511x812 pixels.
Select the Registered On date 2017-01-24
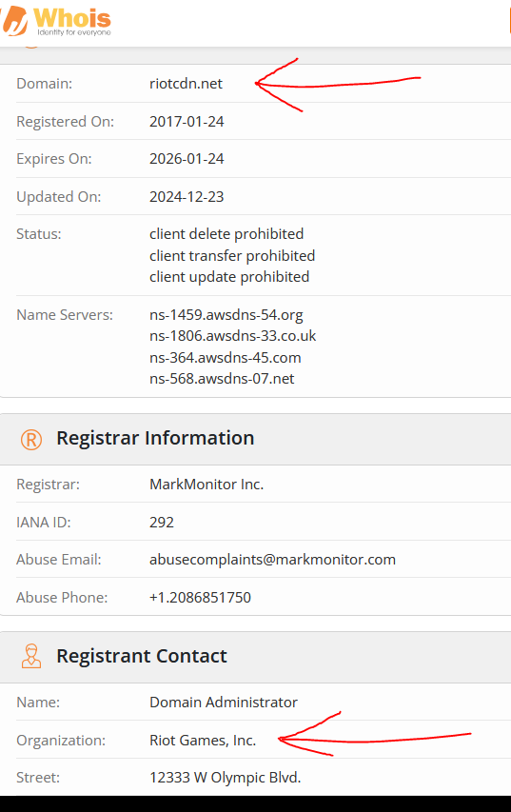click(x=187, y=121)
